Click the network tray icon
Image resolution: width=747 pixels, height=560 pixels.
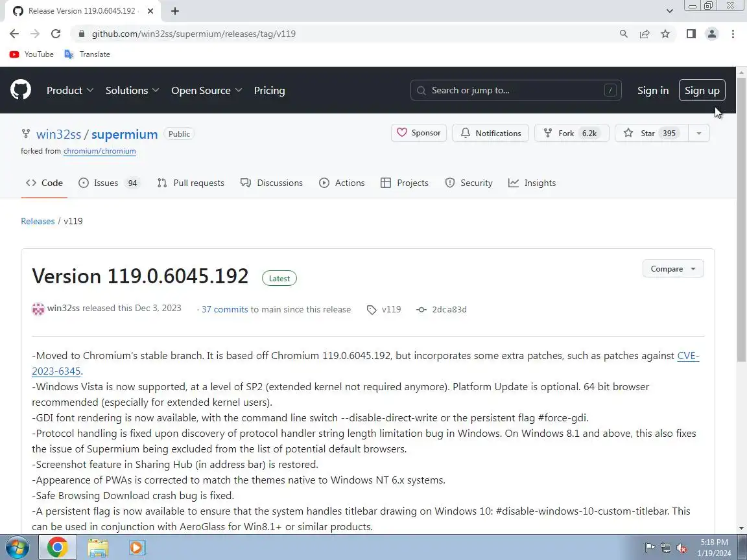click(665, 548)
